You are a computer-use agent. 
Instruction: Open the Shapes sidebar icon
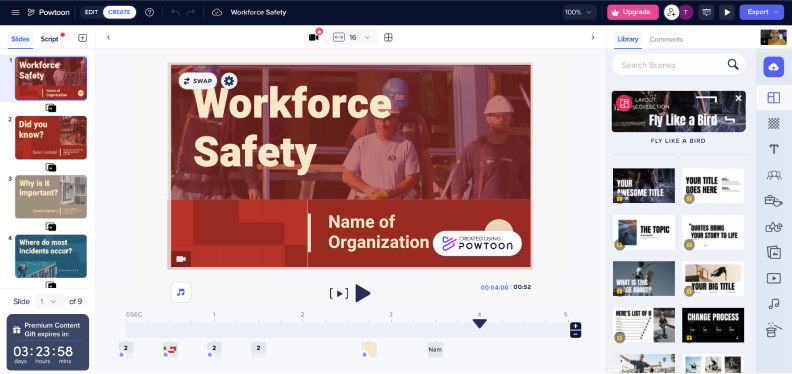click(x=773, y=227)
